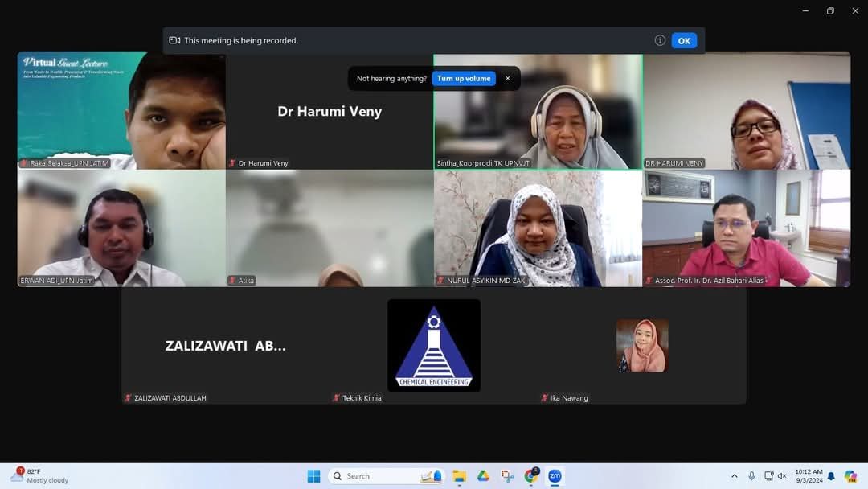Show hidden system tray icons
Image resolution: width=868 pixels, height=489 pixels.
click(734, 475)
